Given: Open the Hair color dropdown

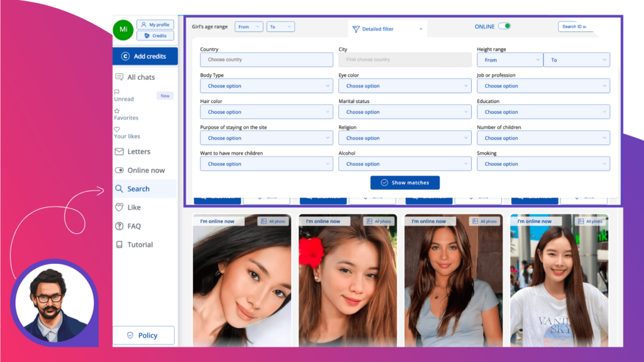Looking at the screenshot, I should coord(267,112).
